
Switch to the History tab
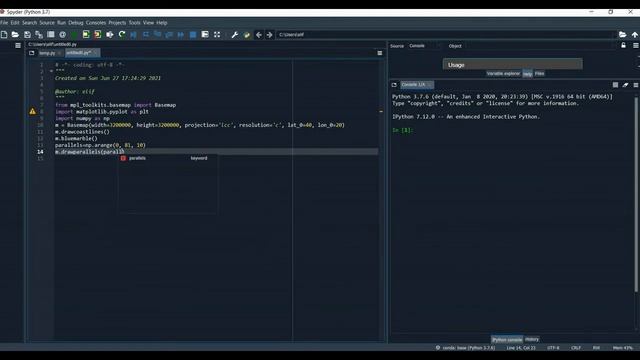point(532,340)
